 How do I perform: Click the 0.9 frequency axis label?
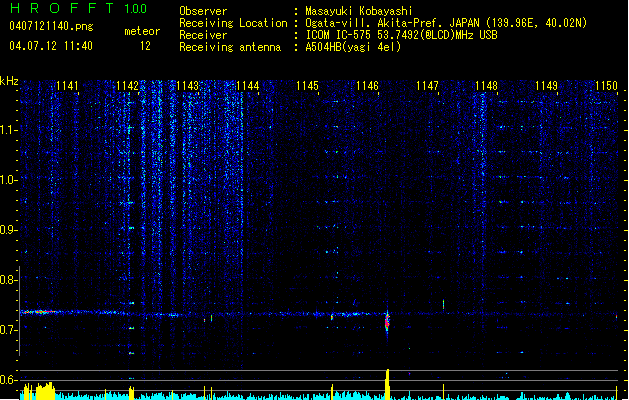(x=8, y=230)
